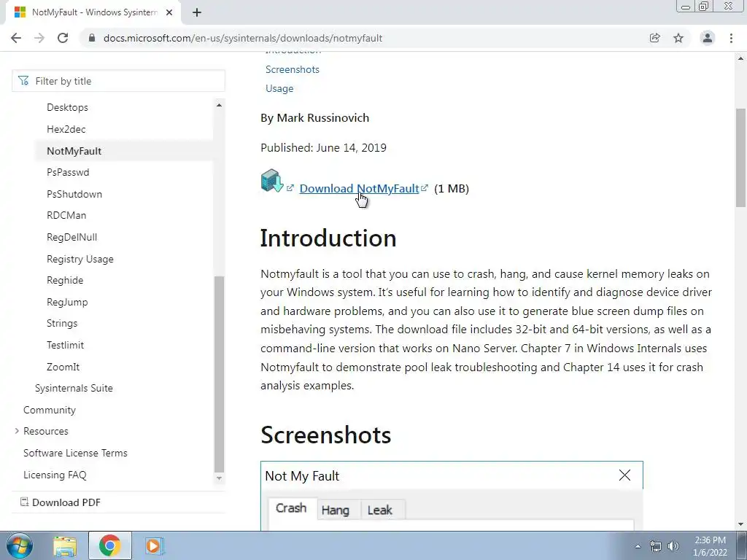Open the ZoomIt sidebar entry
Screen dimensions: 747x560
pos(63,367)
